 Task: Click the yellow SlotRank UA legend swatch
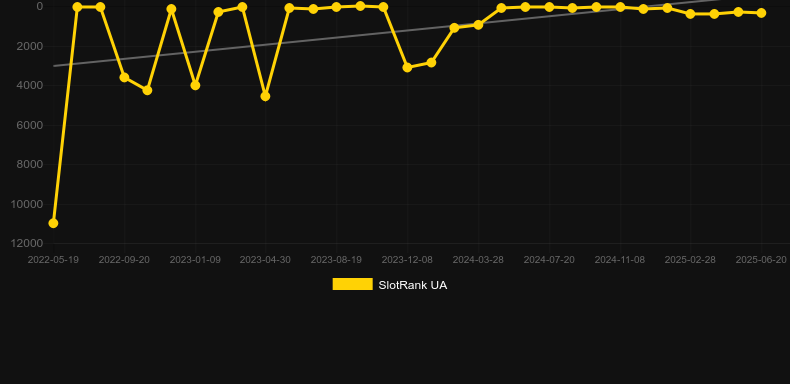pos(353,284)
